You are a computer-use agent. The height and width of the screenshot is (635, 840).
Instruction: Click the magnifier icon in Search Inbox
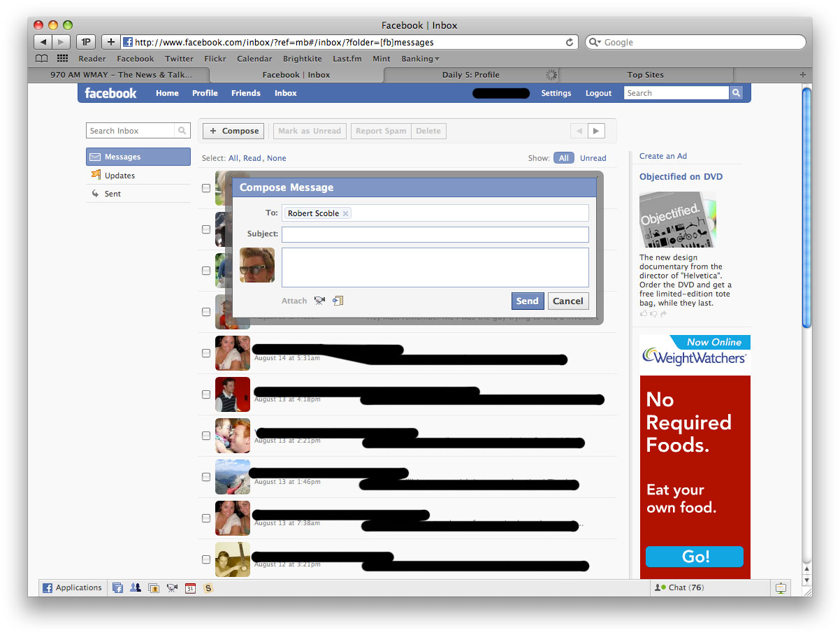click(182, 131)
